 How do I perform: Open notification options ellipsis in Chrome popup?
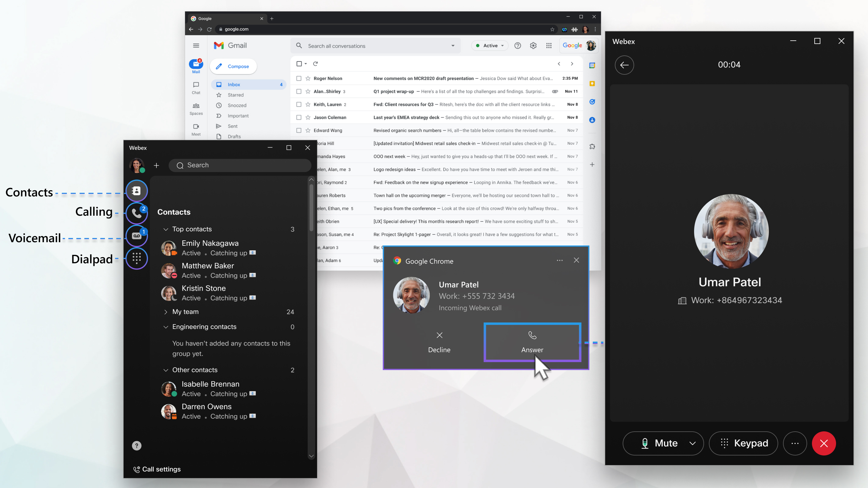tap(560, 260)
